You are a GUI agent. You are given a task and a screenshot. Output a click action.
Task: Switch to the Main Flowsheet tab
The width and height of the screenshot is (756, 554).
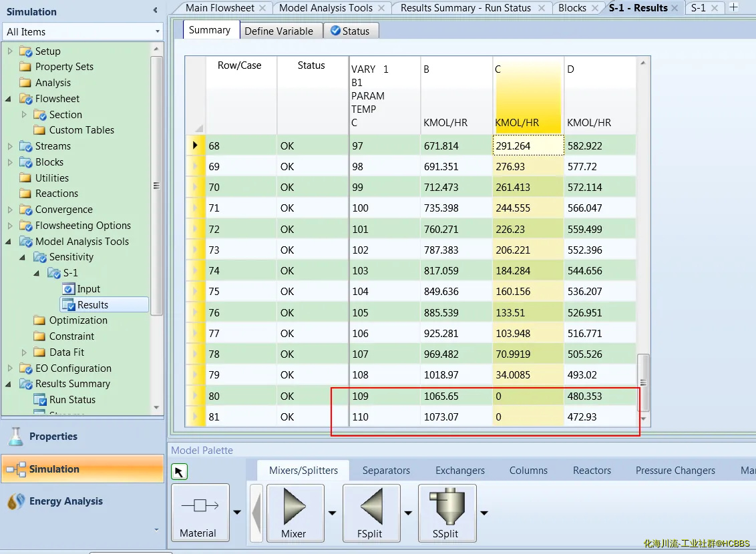click(x=220, y=8)
